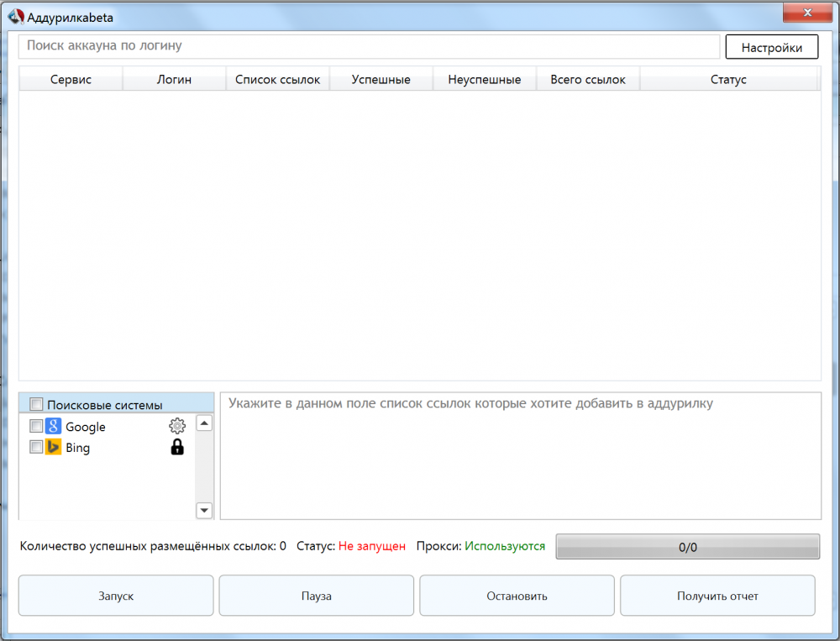
Task: Close the Аддурилка window
Action: coord(807,13)
